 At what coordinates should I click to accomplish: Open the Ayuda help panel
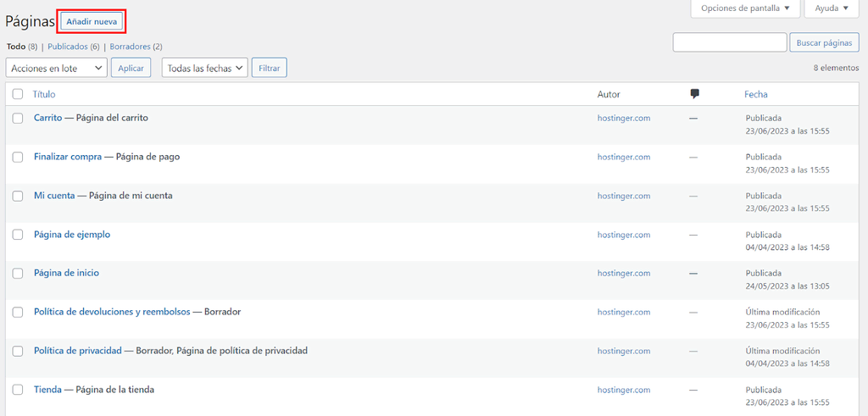pyautogui.click(x=831, y=8)
